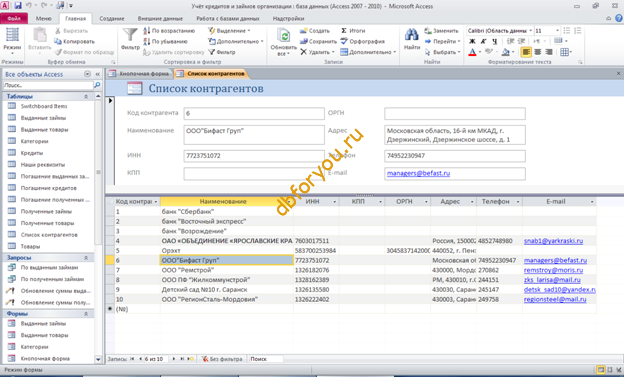Screen dimensions: 624x377
Task: Click Сохранить record button
Action: tap(318, 41)
